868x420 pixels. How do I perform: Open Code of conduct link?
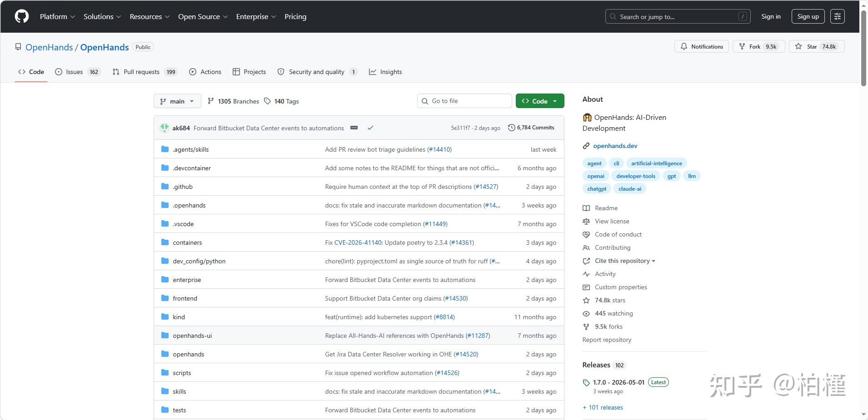click(x=612, y=234)
